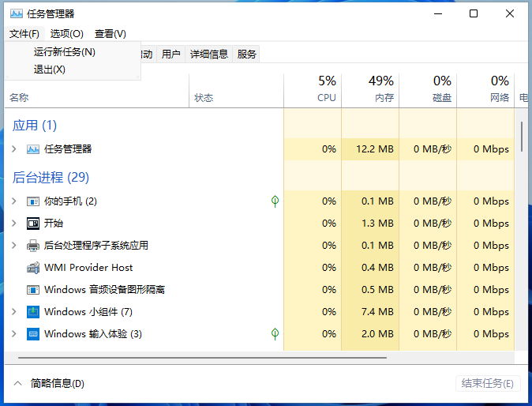Choose 运行新任务(N) from the file menu

coord(64,52)
